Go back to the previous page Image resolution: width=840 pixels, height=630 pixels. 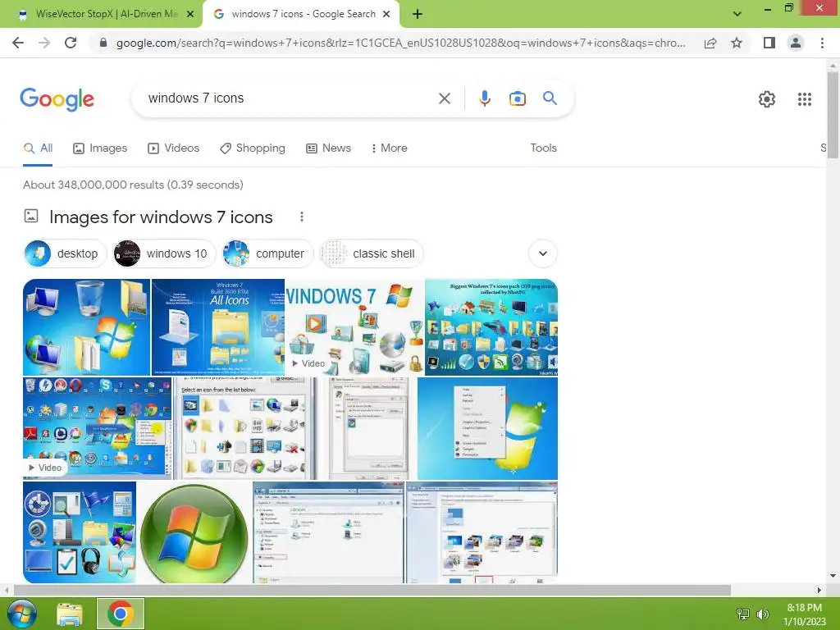[18, 43]
